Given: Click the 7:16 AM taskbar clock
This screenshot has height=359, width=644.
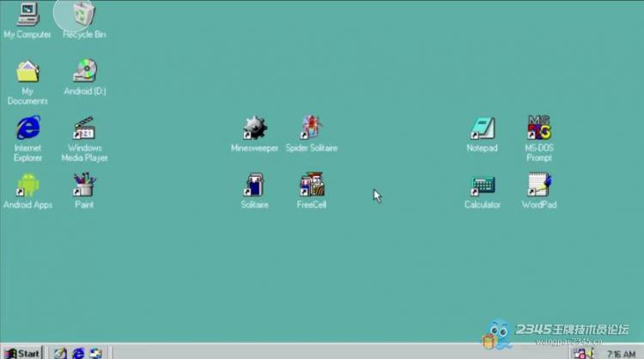Looking at the screenshot, I should (x=621, y=354).
